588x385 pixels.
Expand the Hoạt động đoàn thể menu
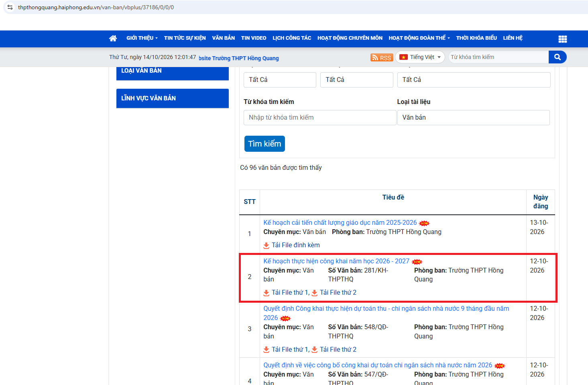(419, 38)
